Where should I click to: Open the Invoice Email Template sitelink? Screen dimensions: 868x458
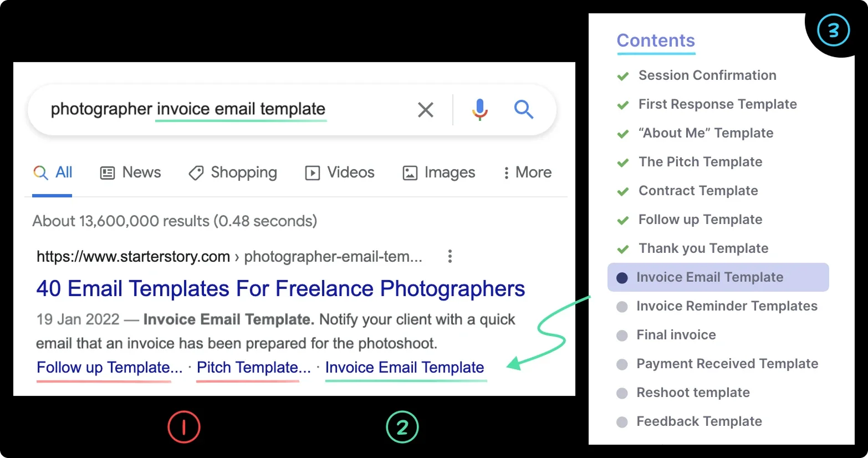pyautogui.click(x=405, y=367)
